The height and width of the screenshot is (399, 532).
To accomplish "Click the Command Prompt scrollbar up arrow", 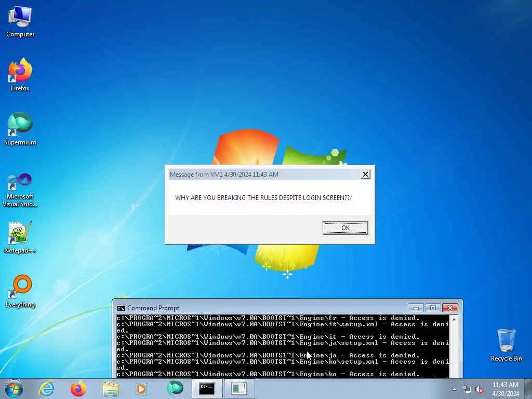I will click(x=454, y=320).
